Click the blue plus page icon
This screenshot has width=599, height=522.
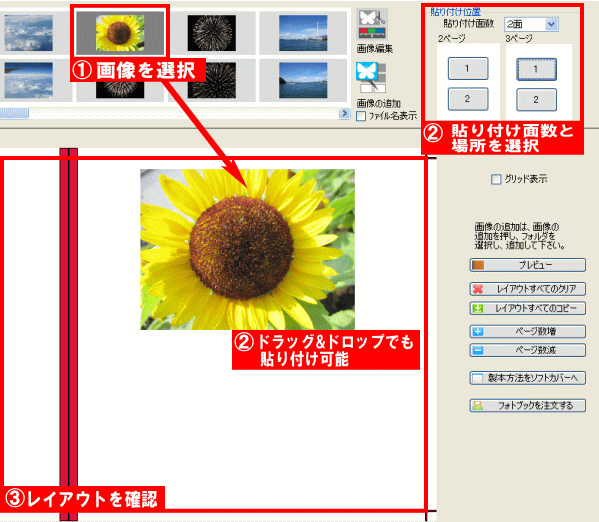[478, 331]
